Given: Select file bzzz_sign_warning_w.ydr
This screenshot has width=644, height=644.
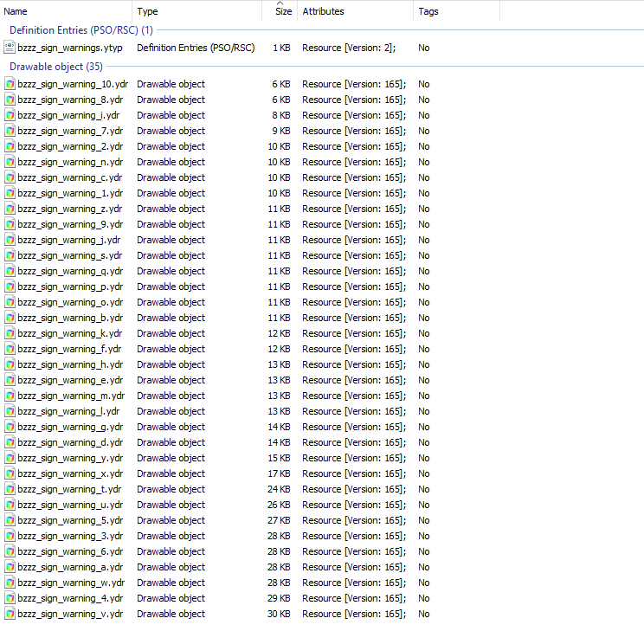Looking at the screenshot, I should click(71, 583).
